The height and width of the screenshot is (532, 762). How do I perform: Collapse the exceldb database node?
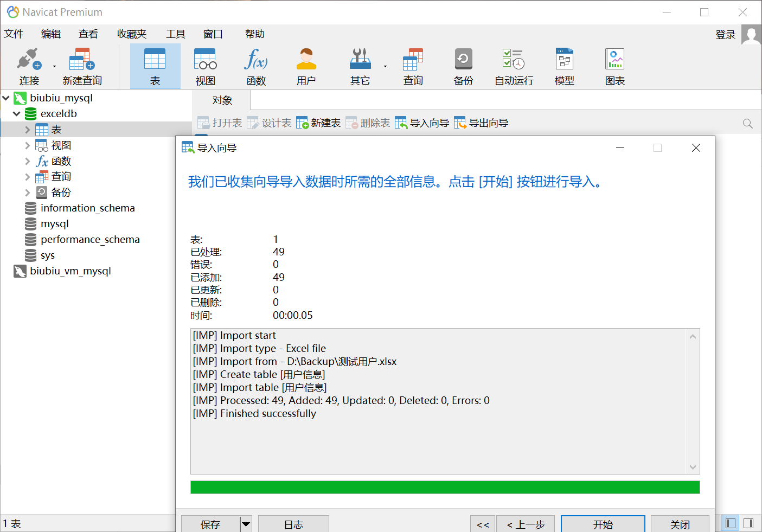17,114
